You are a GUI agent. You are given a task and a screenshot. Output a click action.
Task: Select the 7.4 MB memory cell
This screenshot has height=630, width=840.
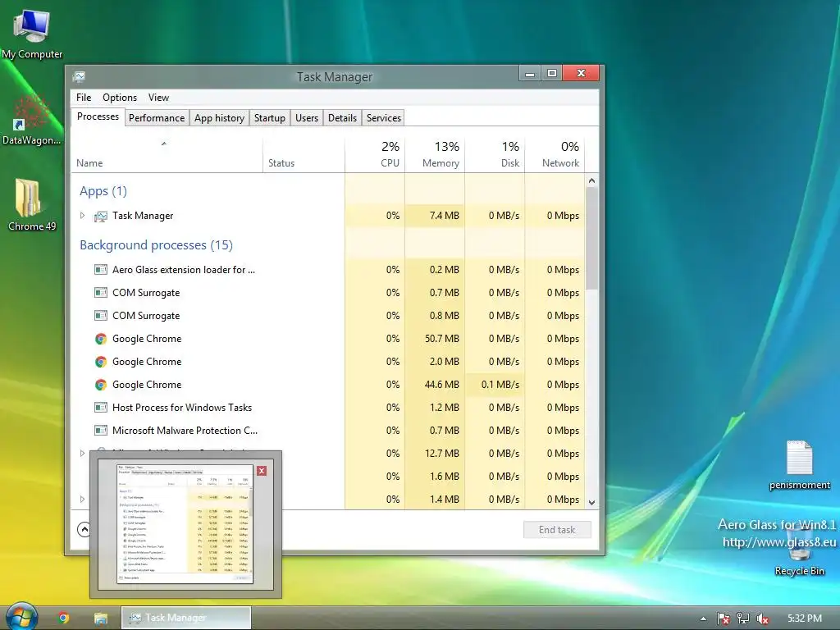pos(435,216)
